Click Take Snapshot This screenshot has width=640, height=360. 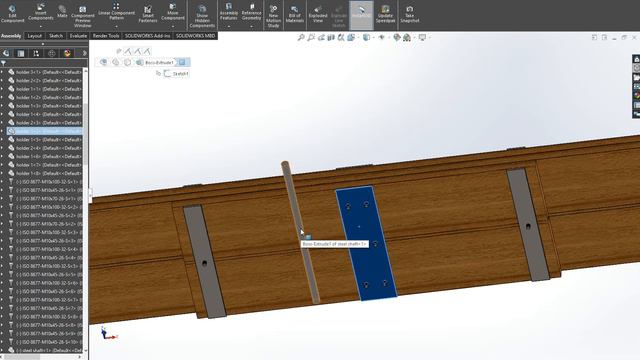coord(409,14)
